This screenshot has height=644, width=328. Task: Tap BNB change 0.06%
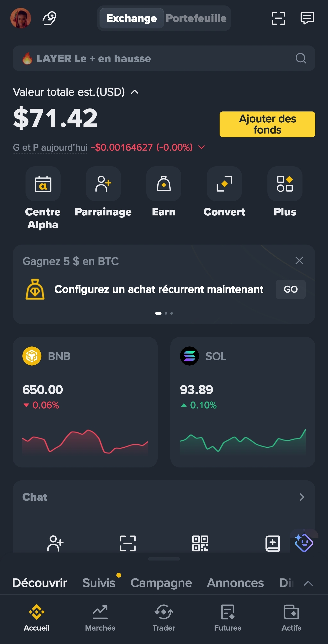pyautogui.click(x=41, y=405)
